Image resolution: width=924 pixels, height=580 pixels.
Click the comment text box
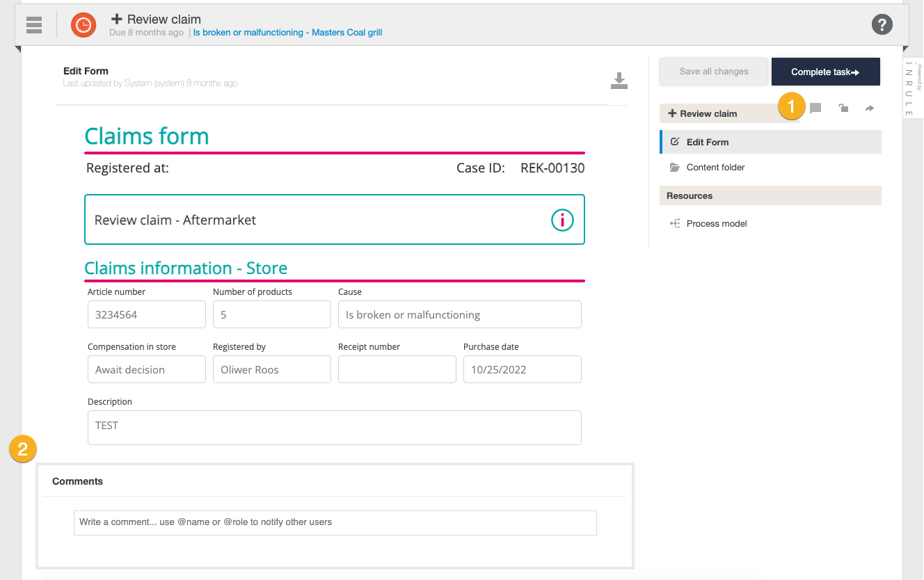[335, 522]
